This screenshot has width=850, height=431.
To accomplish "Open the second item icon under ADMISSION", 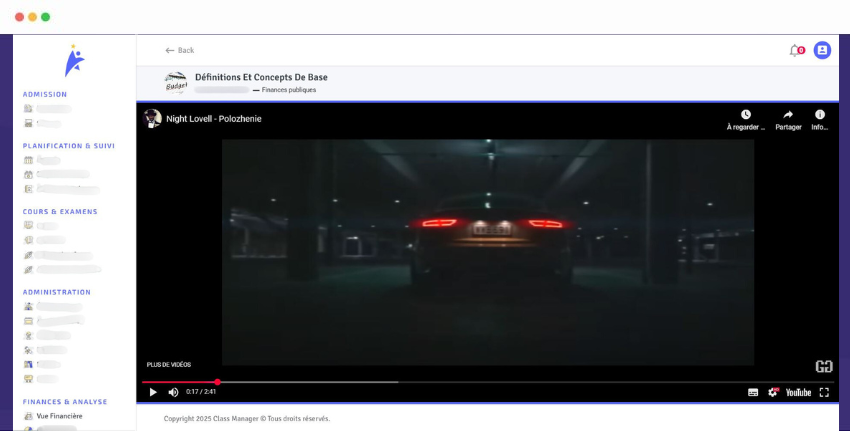I will point(28,123).
